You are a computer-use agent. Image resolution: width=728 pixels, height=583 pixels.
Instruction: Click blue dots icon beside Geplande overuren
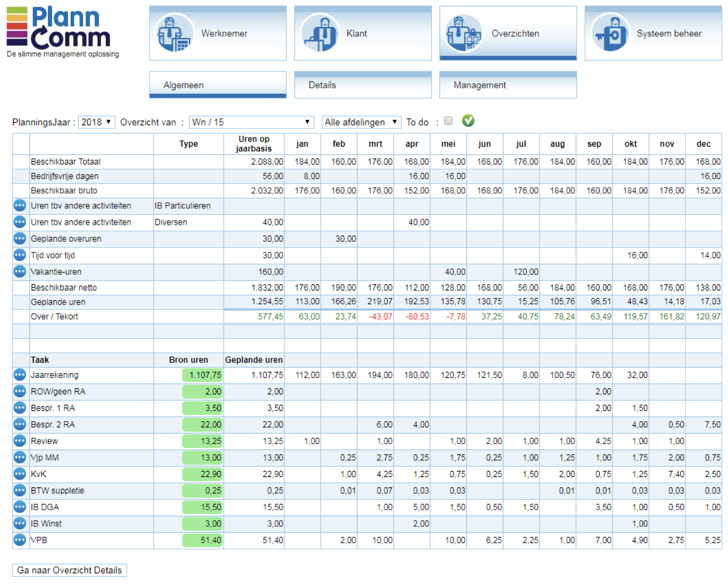pos(20,239)
